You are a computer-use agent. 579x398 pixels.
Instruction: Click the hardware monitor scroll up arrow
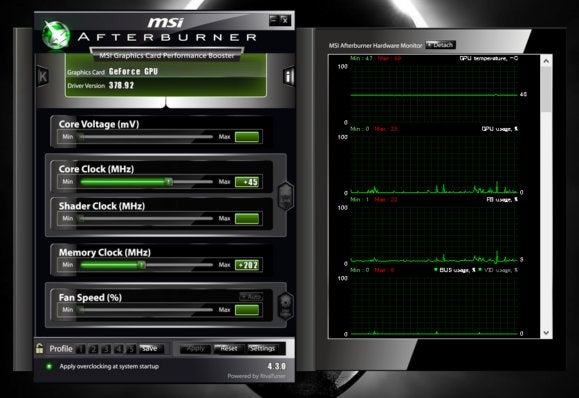pyautogui.click(x=546, y=61)
